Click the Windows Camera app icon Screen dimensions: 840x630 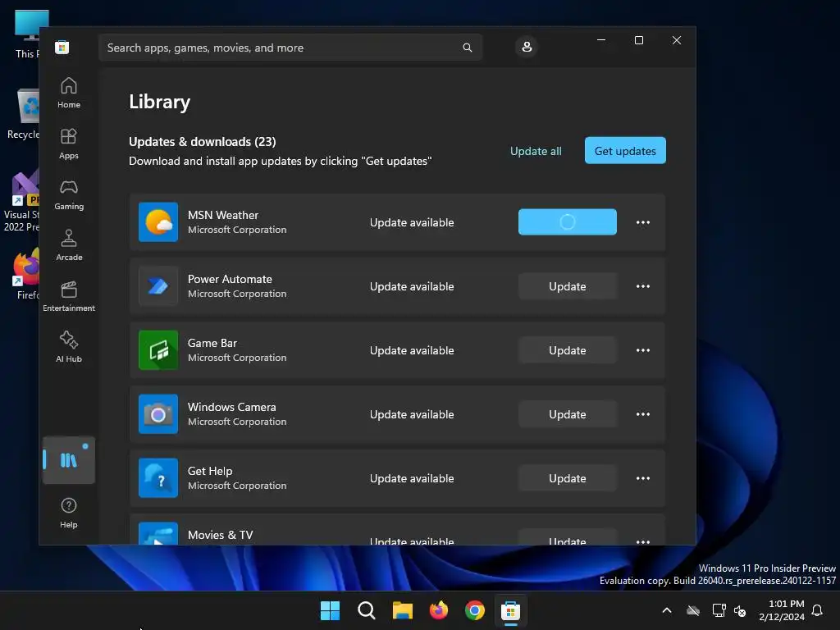[x=158, y=414]
